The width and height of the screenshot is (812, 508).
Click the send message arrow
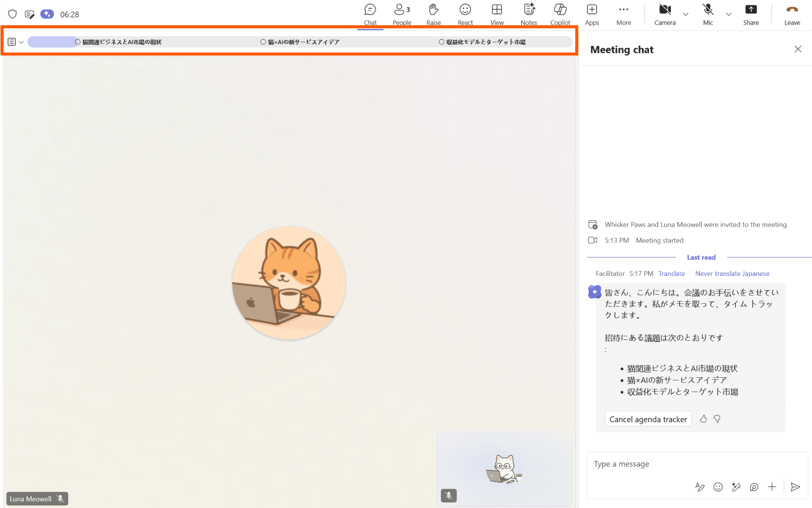[795, 487]
